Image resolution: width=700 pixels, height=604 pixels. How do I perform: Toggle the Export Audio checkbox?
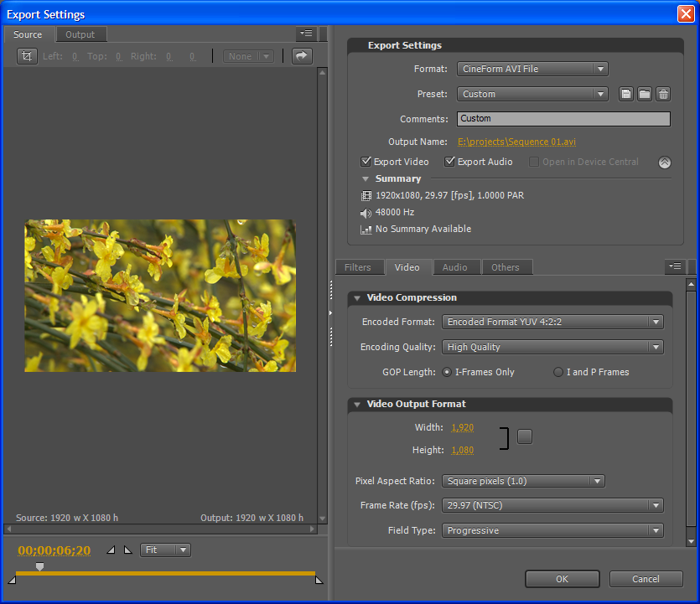[450, 162]
